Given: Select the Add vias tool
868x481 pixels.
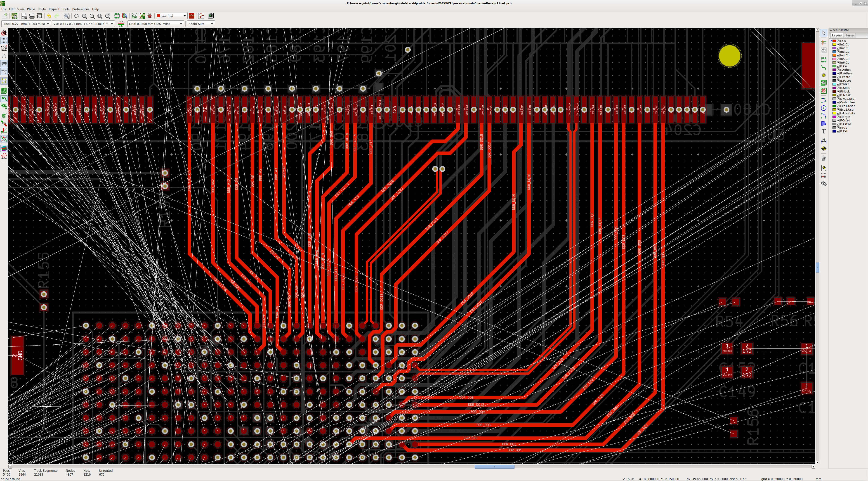Looking at the screenshot, I should coord(823,75).
